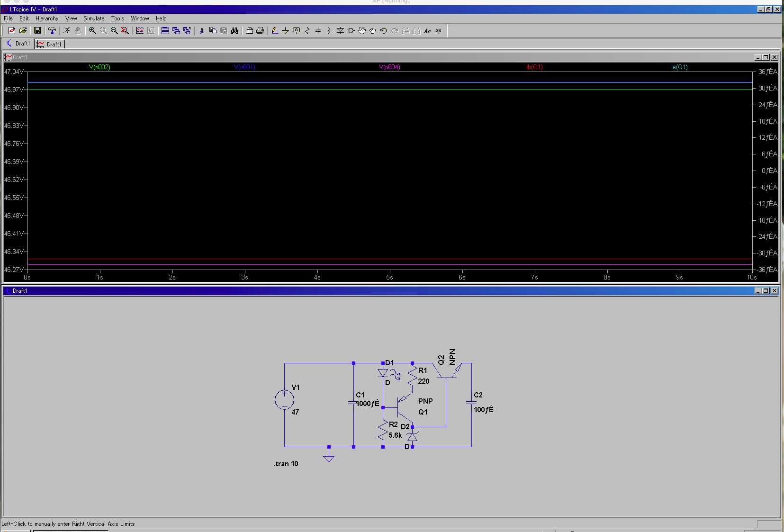
Task: Click the V(n002) trace label
Action: click(x=99, y=67)
